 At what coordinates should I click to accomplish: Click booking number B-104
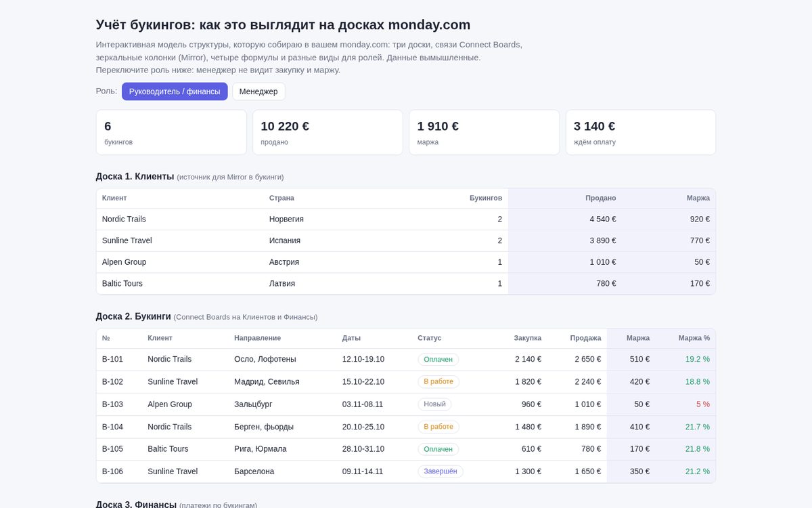[x=112, y=427]
